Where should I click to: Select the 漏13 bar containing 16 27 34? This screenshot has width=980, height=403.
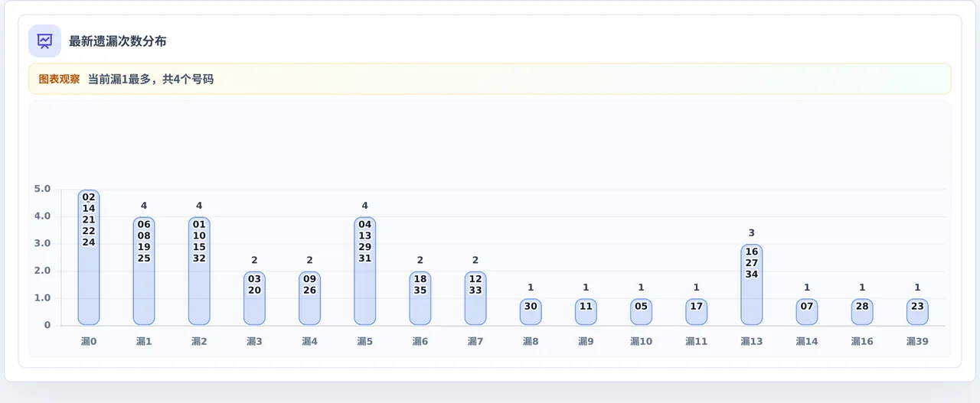point(751,284)
